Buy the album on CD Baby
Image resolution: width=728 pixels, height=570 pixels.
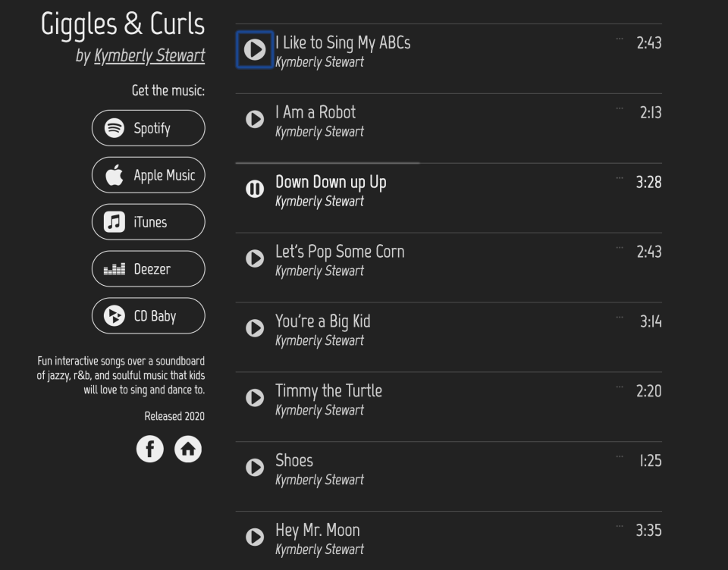click(149, 316)
